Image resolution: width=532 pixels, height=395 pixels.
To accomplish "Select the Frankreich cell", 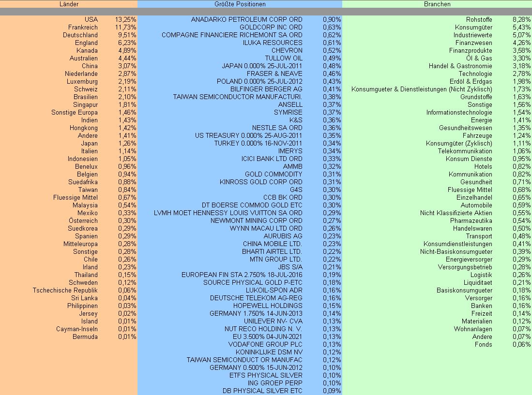I will (x=83, y=28).
